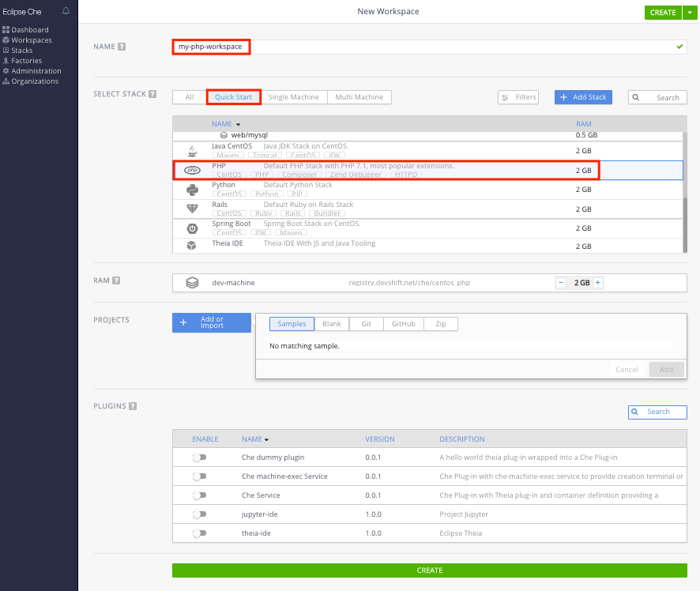Enable the Che dummy plugin toggle
700x591 pixels.
[200, 457]
